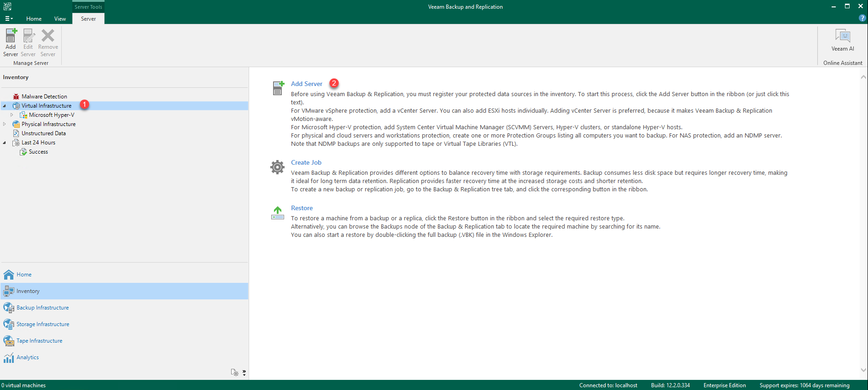Follow the Add Server link
868x390 pixels.
(307, 84)
